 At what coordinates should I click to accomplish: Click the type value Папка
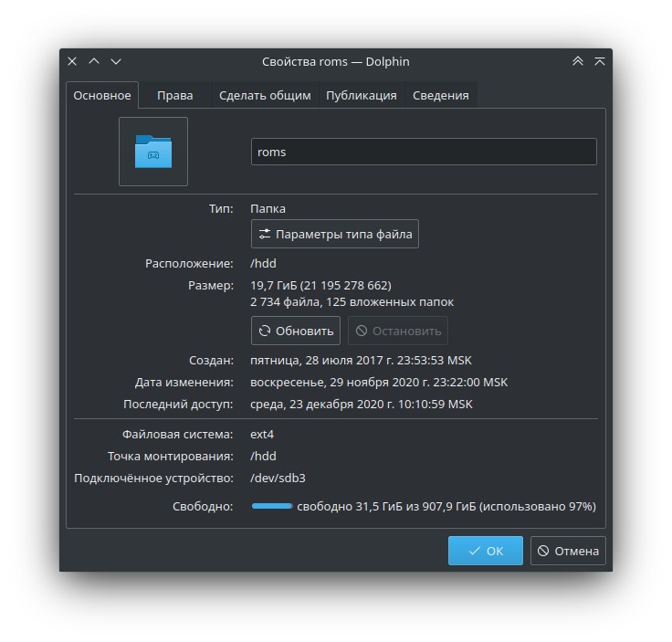click(x=268, y=209)
